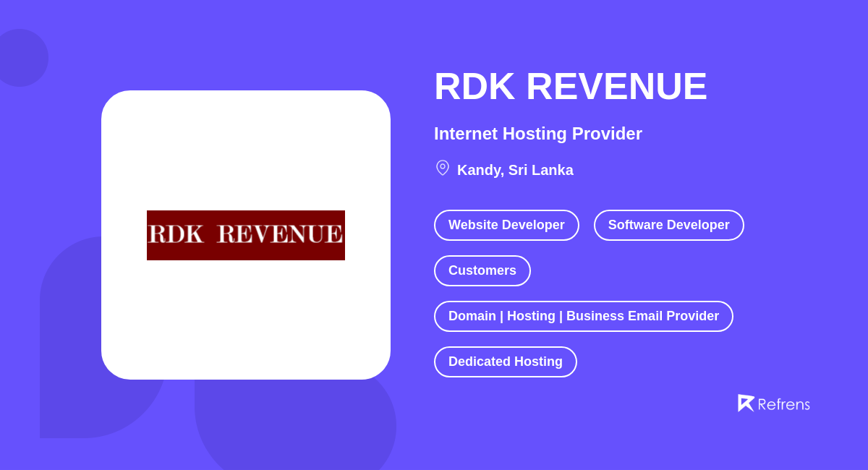Viewport: 868px width, 470px height.
Task: Open the Kandy, Sri Lanka location entry
Action: point(515,170)
